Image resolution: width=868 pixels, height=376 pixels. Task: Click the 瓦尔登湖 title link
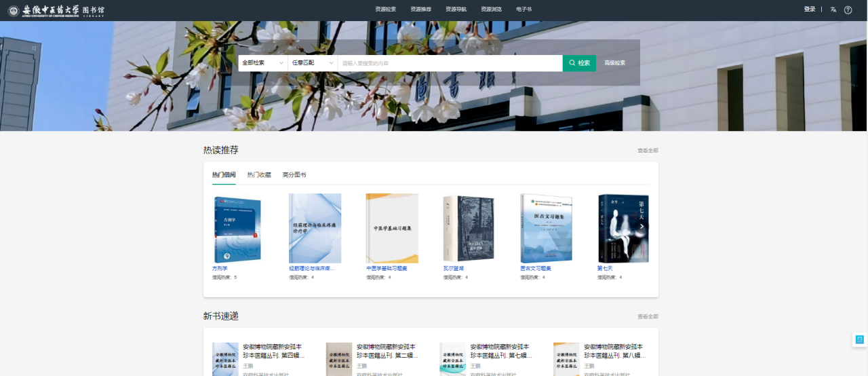tap(454, 269)
